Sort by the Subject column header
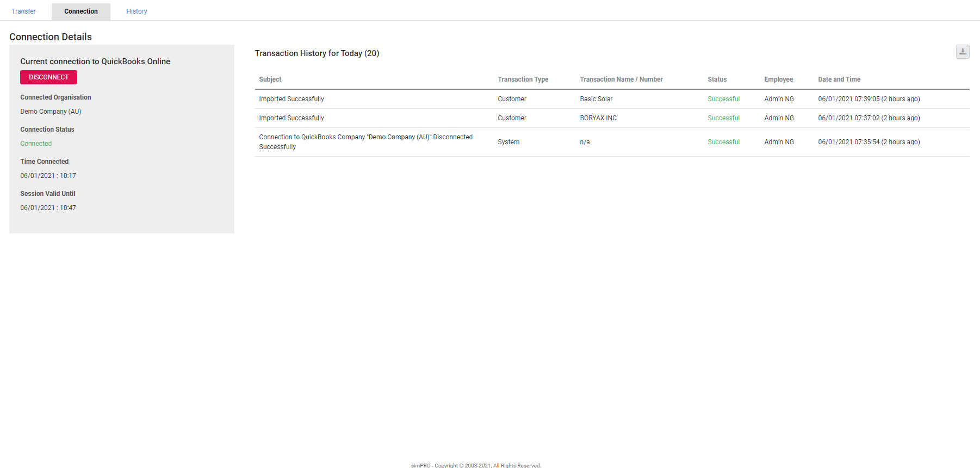Image resolution: width=980 pixels, height=468 pixels. tap(270, 79)
